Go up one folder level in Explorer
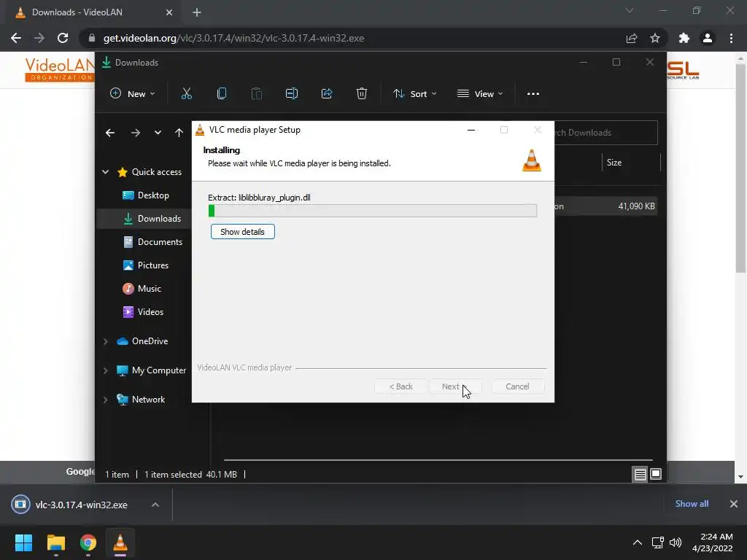 (179, 133)
